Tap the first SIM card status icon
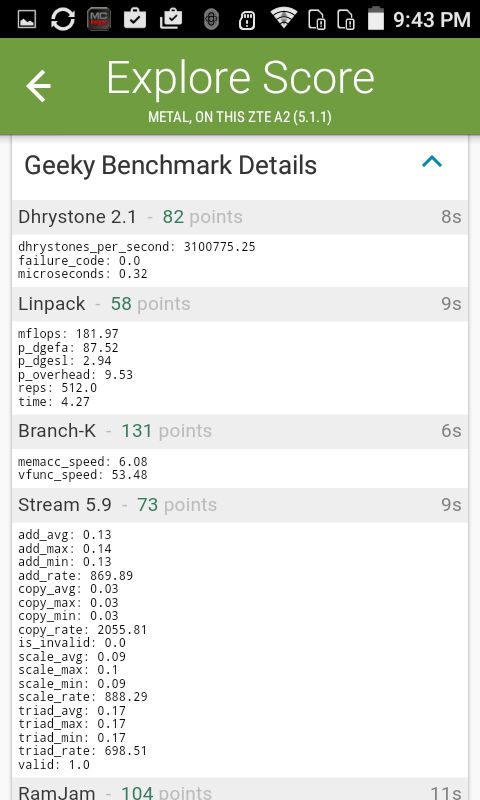The width and height of the screenshot is (480, 800). (x=317, y=19)
